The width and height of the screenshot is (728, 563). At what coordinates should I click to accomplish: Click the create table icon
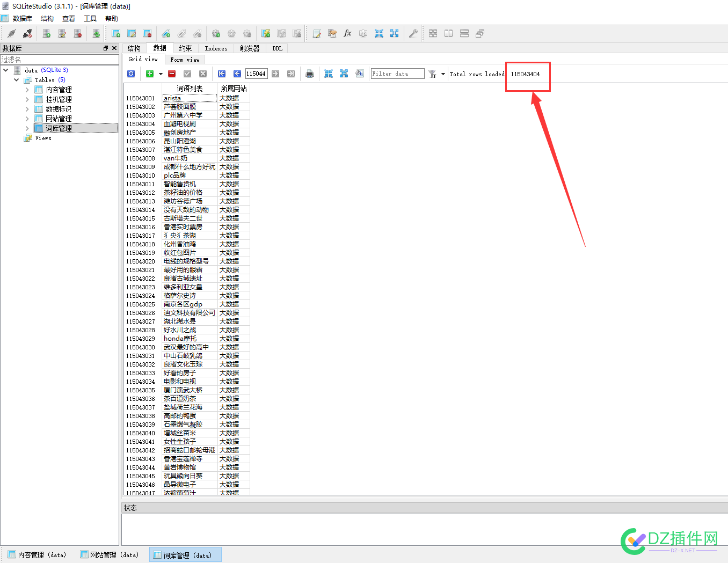(116, 33)
